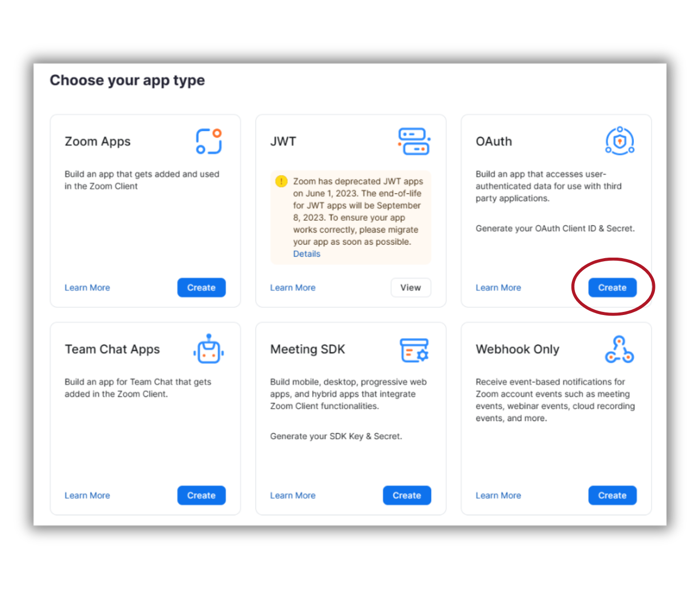Open Learn More for Meeting SDK
The width and height of the screenshot is (700, 589).
point(293,495)
